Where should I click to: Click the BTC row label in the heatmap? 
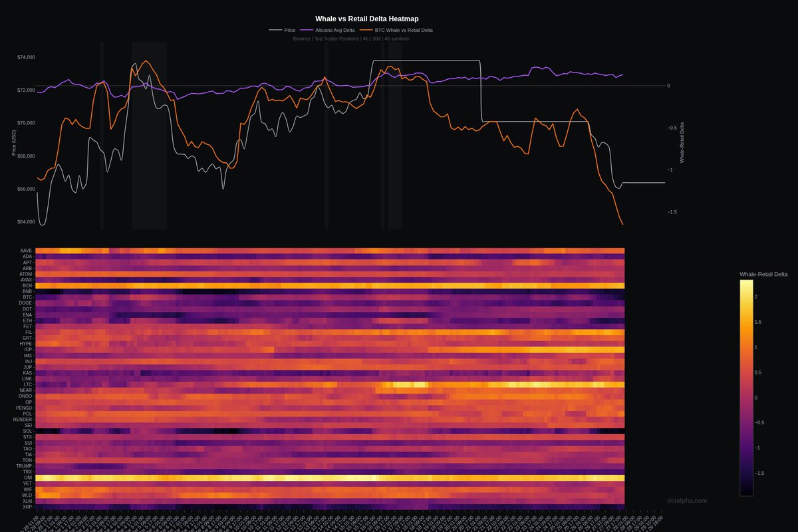coord(27,297)
